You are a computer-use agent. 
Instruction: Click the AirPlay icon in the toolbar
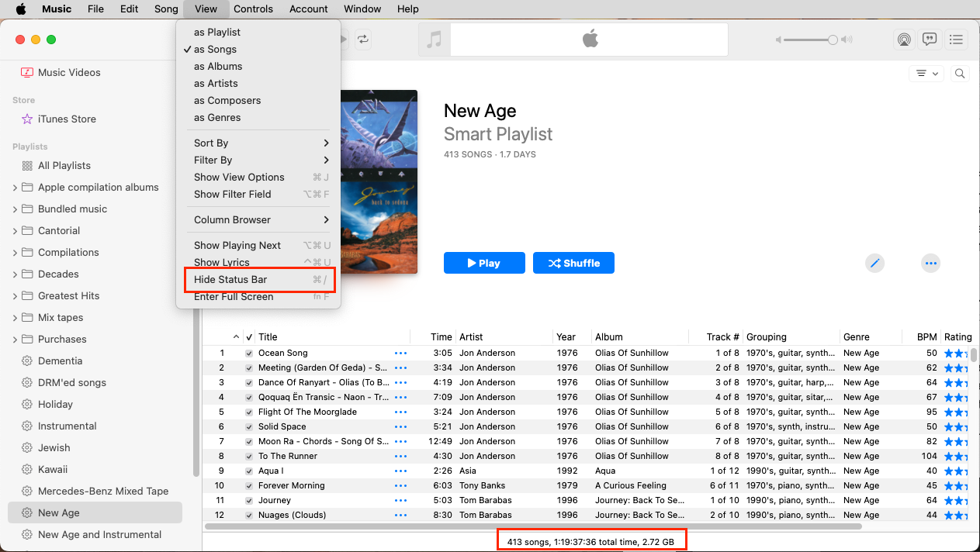coord(903,40)
